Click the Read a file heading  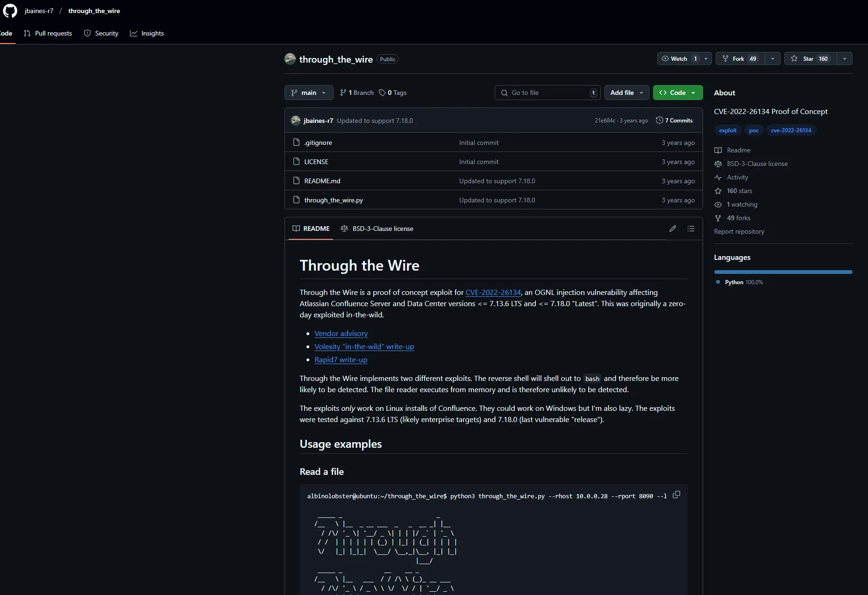pyautogui.click(x=321, y=472)
